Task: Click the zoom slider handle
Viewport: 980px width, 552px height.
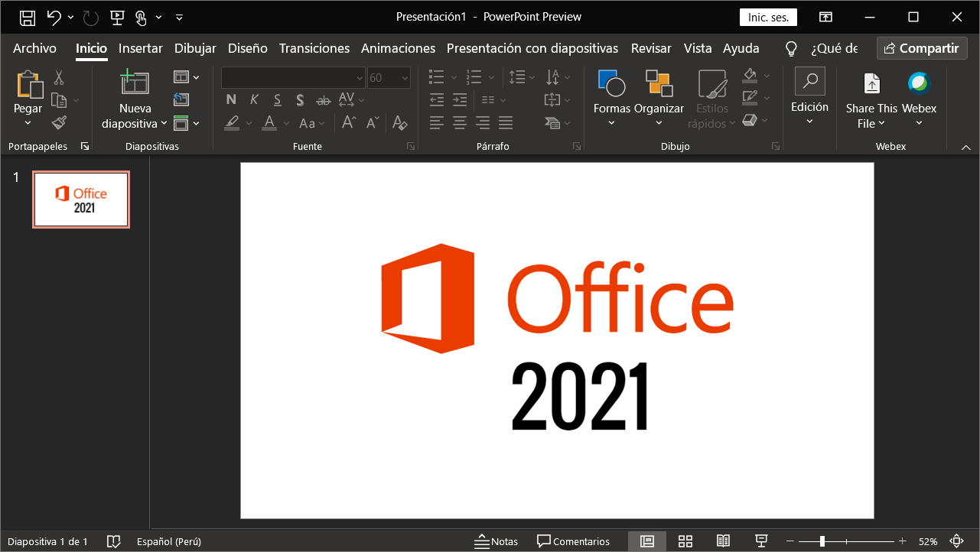Action: (822, 541)
